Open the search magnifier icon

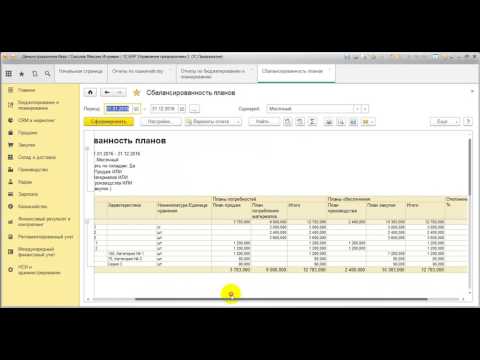[x=48, y=74]
